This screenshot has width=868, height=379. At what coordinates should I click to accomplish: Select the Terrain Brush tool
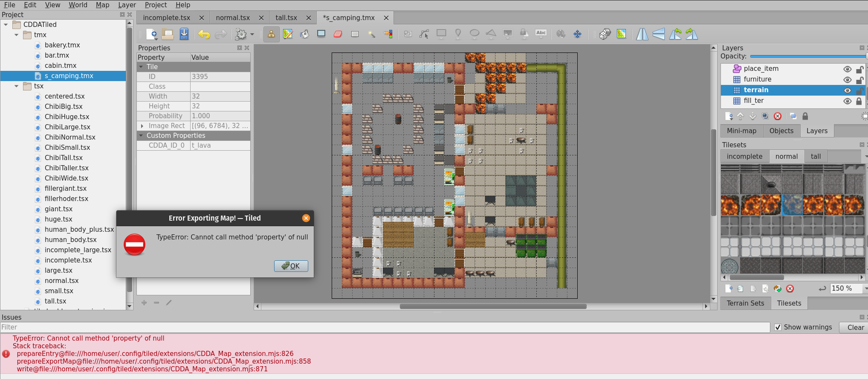[288, 34]
